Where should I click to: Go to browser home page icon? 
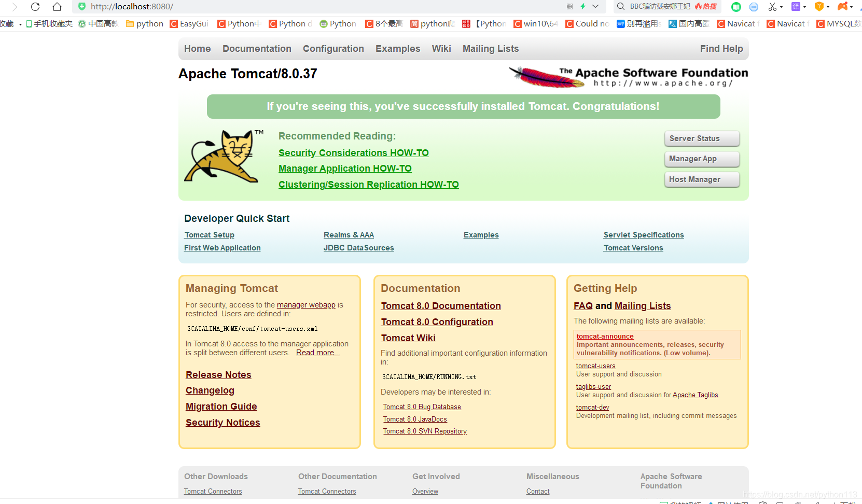click(x=57, y=7)
